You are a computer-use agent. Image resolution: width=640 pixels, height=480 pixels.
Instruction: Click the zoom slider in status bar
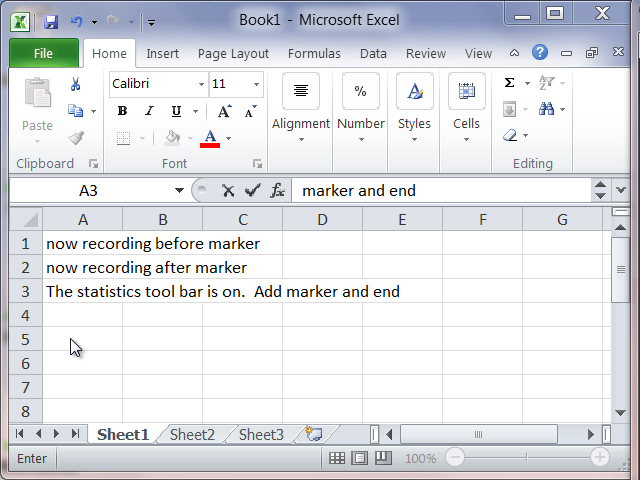tap(527, 458)
